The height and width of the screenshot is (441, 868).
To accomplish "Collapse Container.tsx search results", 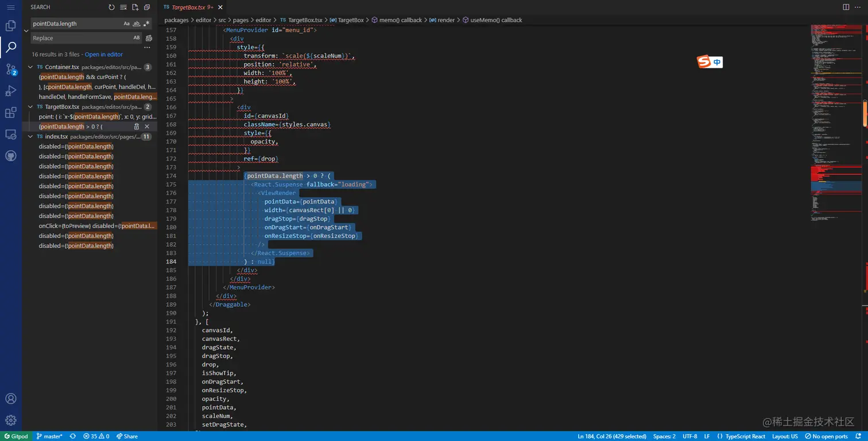I will [x=30, y=67].
